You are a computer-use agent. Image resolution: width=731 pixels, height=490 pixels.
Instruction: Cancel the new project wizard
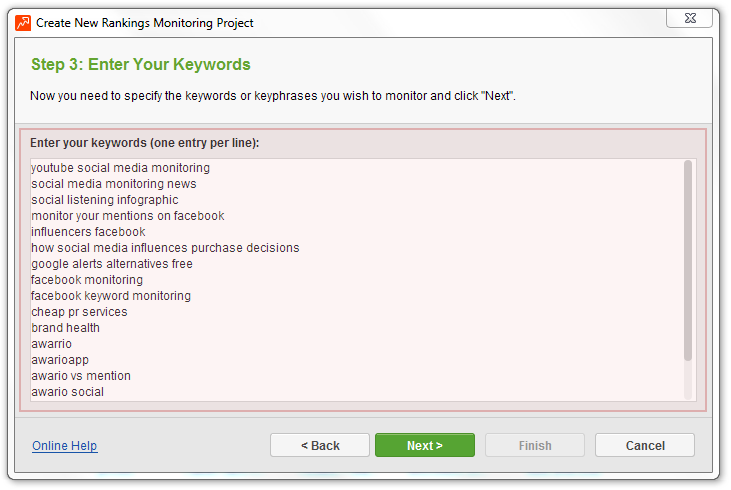(645, 445)
